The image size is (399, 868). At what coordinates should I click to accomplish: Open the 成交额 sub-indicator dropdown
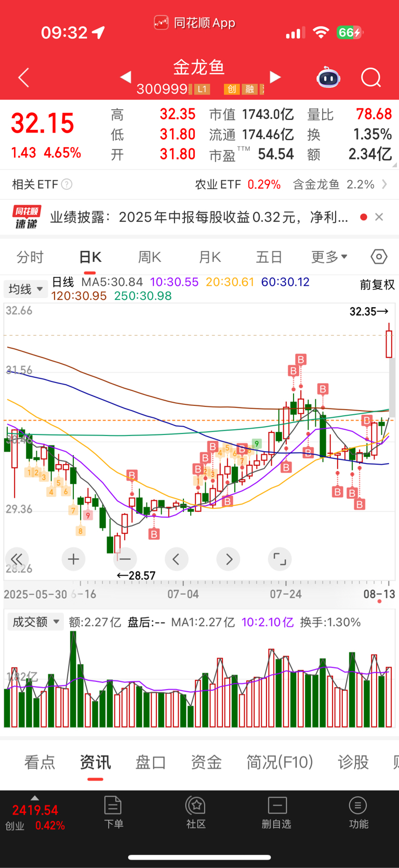pyautogui.click(x=35, y=622)
